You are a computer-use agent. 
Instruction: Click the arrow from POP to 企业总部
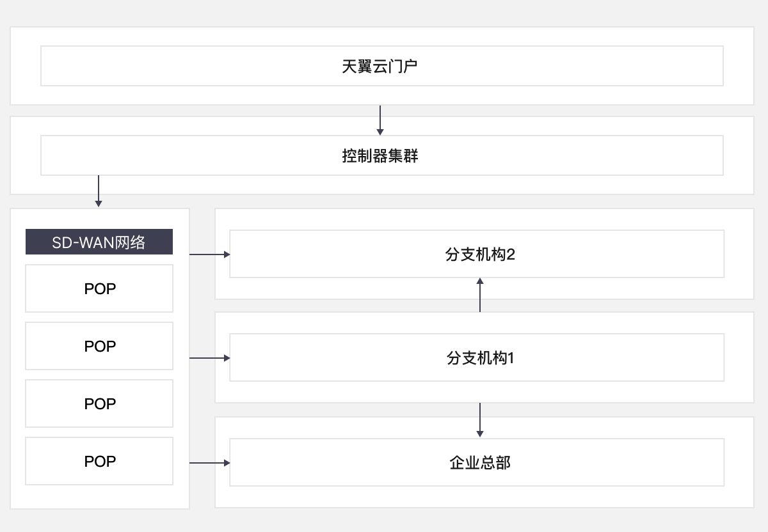pos(208,461)
